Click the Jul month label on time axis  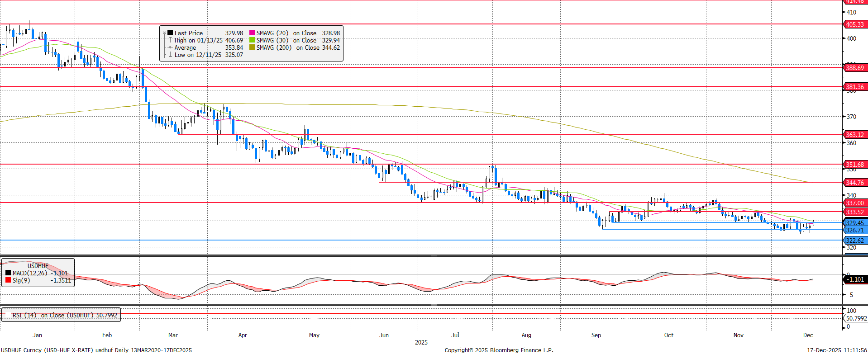pyautogui.click(x=455, y=335)
